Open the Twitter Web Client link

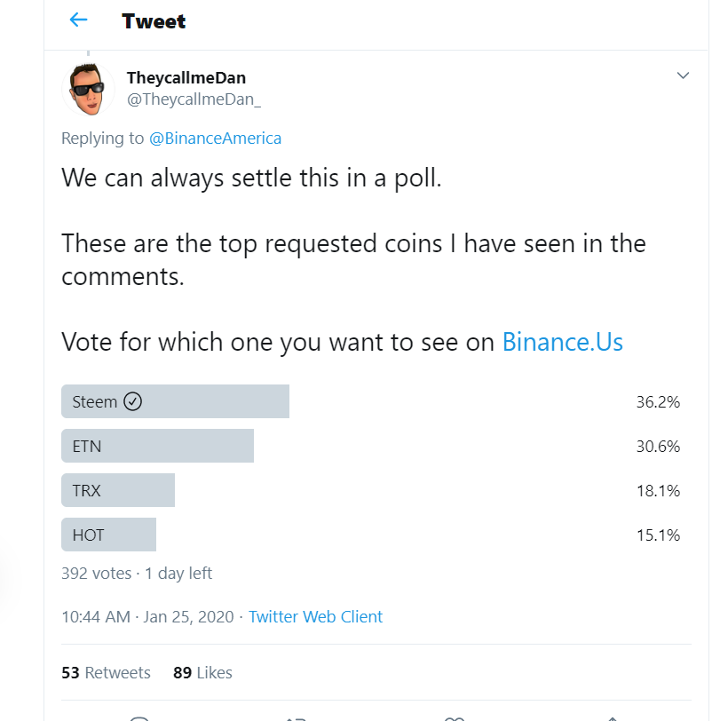(316, 617)
